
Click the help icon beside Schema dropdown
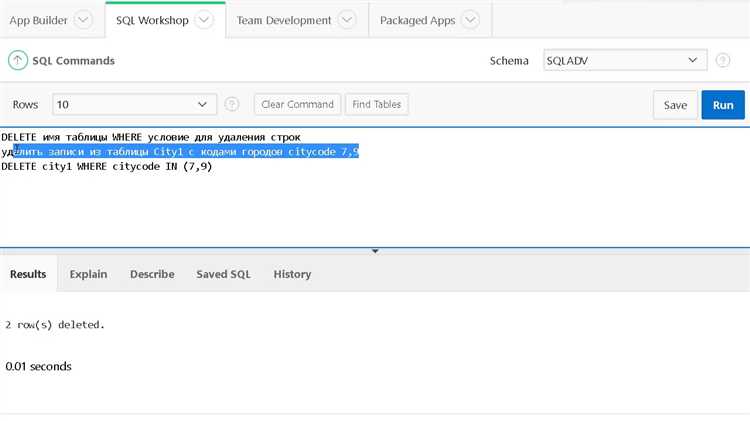[x=723, y=61]
